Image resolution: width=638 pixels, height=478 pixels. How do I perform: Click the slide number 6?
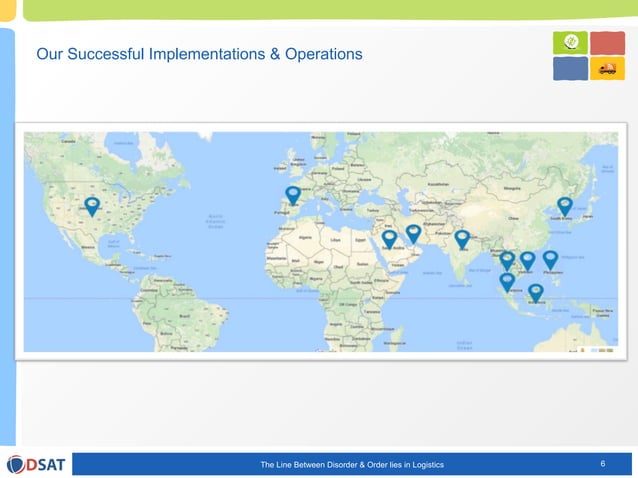click(x=603, y=464)
